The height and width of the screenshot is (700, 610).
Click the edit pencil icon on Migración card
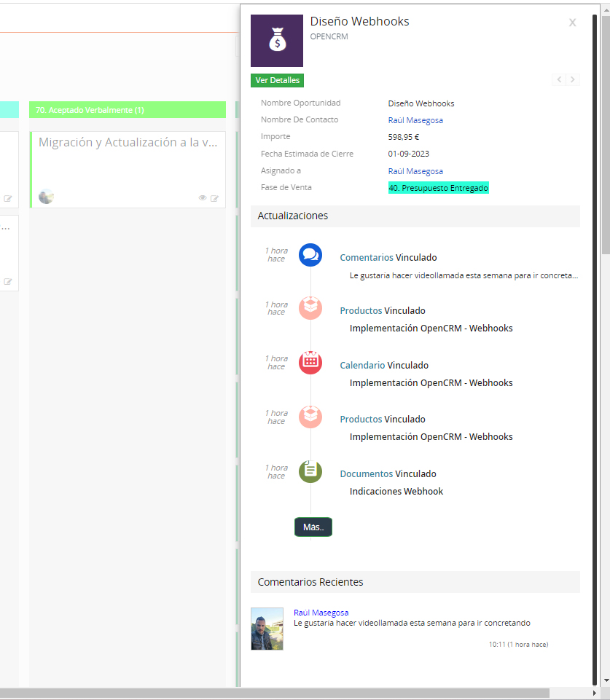[215, 198]
